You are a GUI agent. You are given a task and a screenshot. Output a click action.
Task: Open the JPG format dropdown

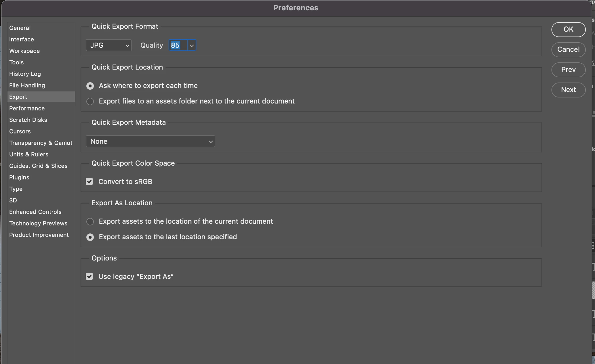[x=109, y=45]
